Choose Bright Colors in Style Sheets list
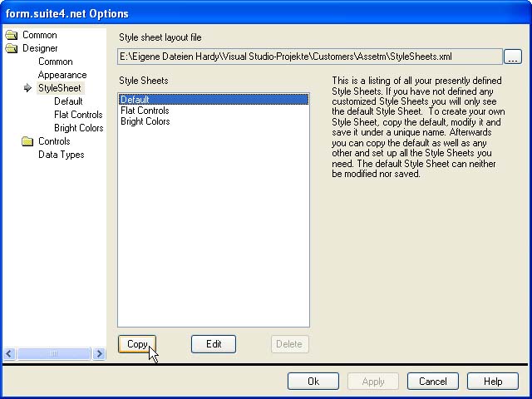532x399 pixels. [x=145, y=121]
